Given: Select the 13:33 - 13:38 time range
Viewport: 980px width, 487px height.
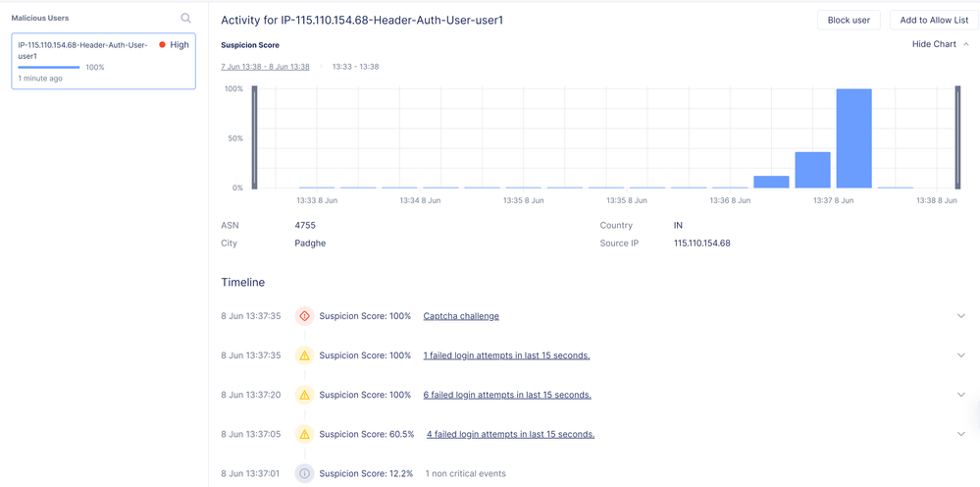Looking at the screenshot, I should click(x=355, y=67).
